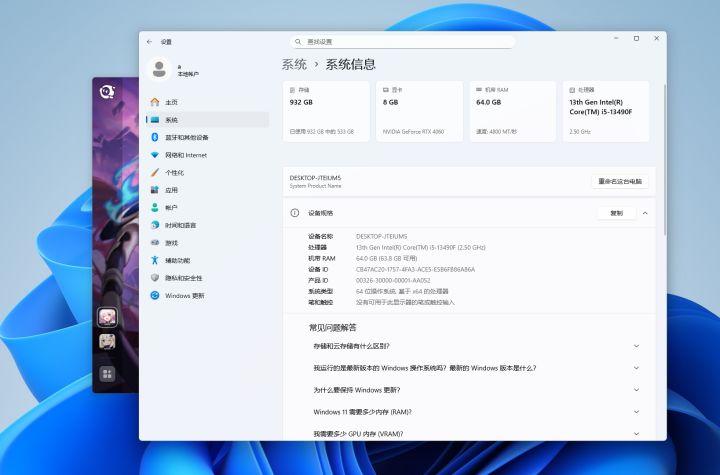This screenshot has height=475, width=720.
Task: Open 辅助功能 accessibility settings
Action: (x=208, y=260)
